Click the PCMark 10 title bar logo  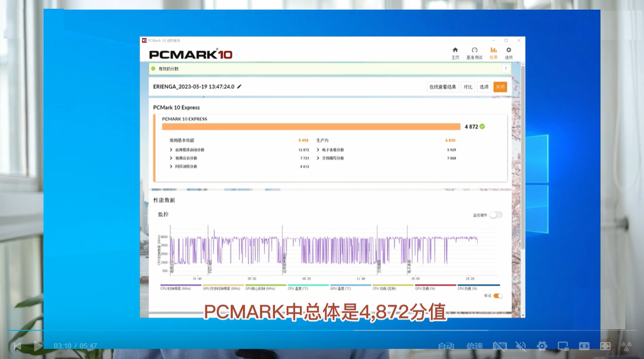coord(144,40)
